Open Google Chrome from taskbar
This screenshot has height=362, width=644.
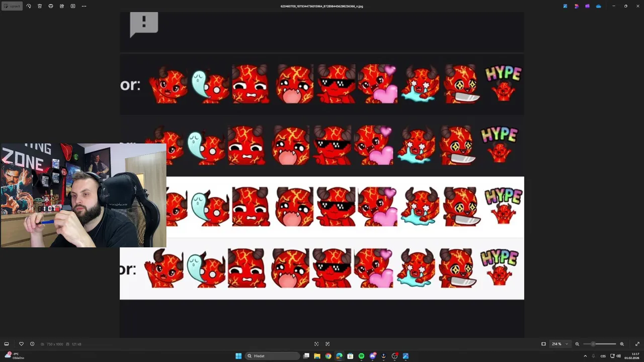click(328, 356)
